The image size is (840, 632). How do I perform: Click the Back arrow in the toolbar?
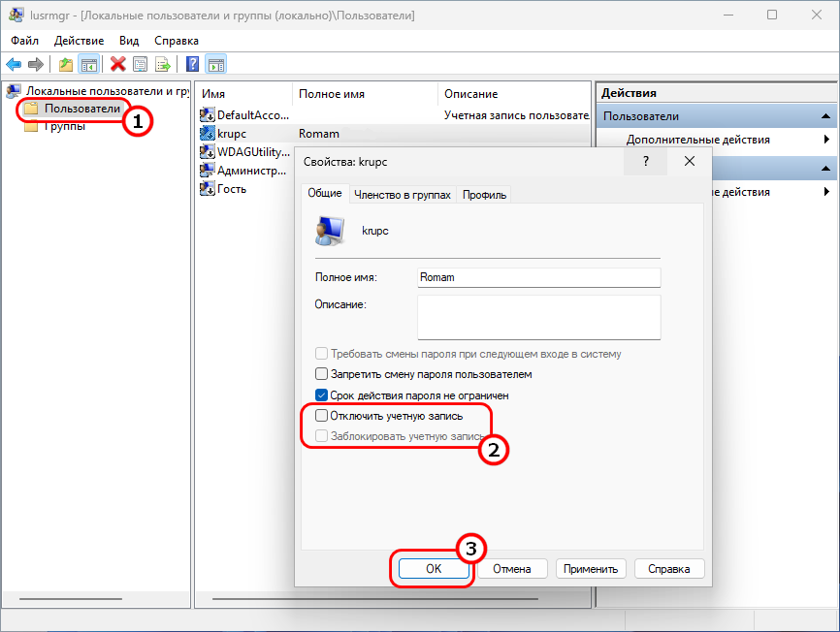[14, 65]
